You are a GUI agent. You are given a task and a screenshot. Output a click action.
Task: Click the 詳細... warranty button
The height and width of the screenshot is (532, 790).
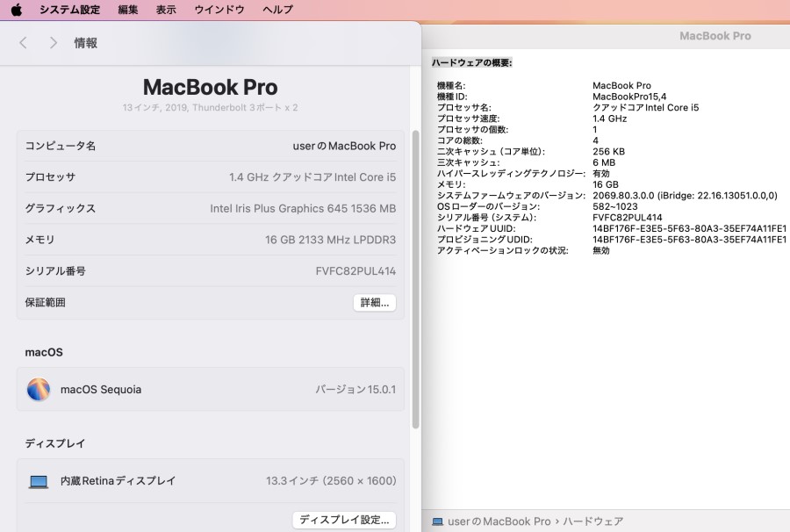pos(374,303)
